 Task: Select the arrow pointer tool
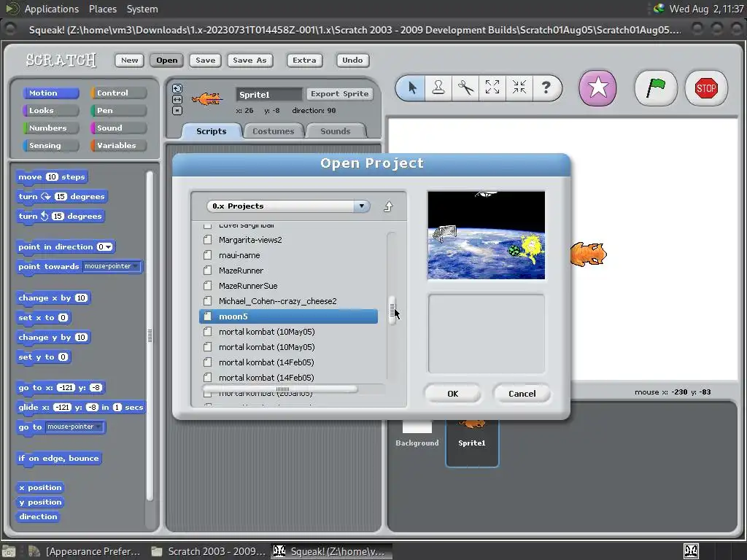[x=412, y=87]
